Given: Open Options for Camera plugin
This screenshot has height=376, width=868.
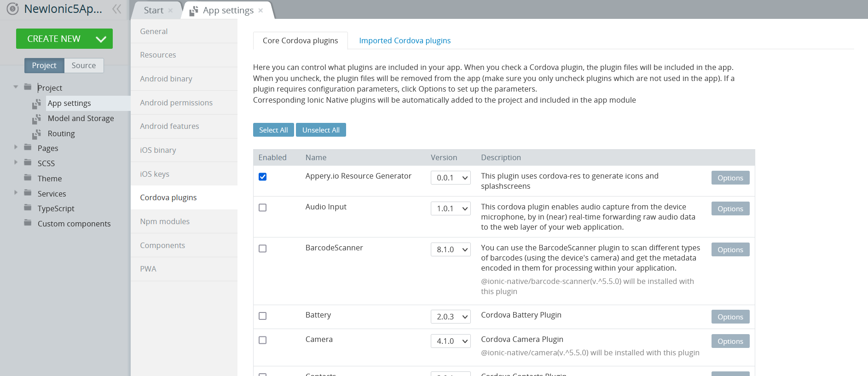Looking at the screenshot, I should click(730, 341).
